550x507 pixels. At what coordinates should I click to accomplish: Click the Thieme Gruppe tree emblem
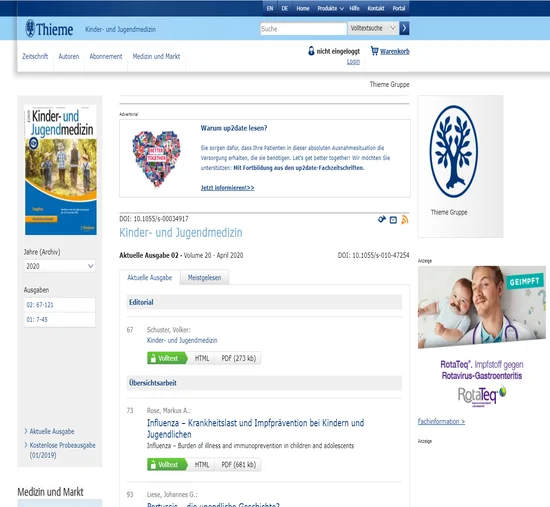(454, 152)
